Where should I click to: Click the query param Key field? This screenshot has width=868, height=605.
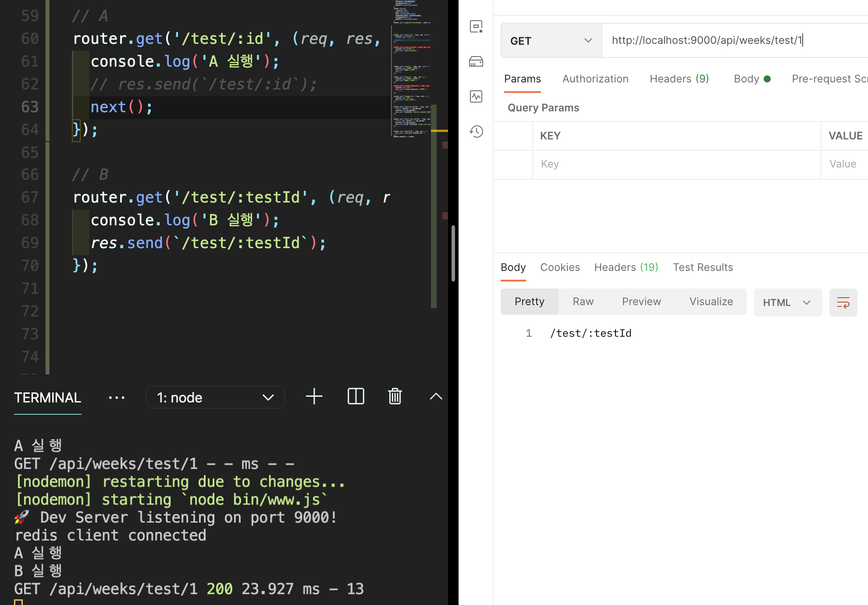click(x=676, y=164)
